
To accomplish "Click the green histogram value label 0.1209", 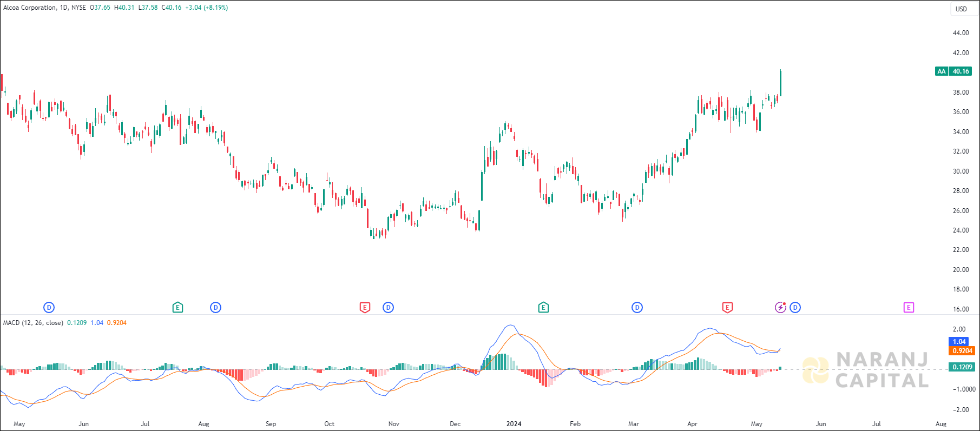I will tap(962, 367).
